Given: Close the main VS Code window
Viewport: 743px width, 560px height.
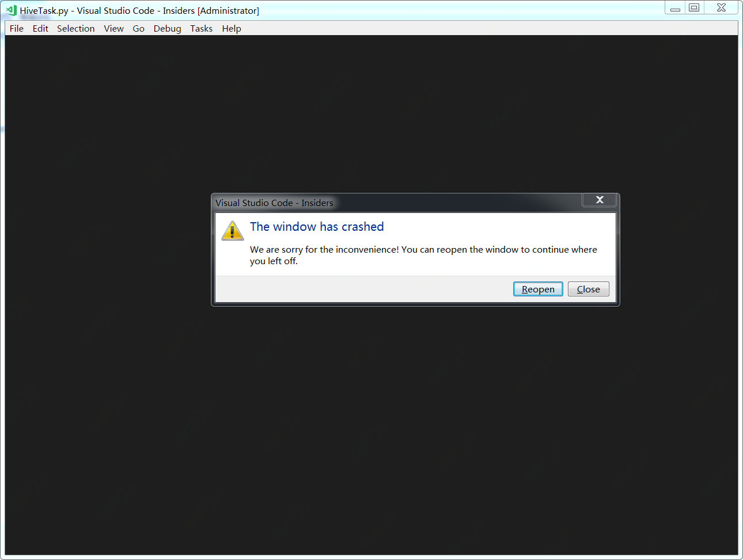Looking at the screenshot, I should pyautogui.click(x=721, y=7).
